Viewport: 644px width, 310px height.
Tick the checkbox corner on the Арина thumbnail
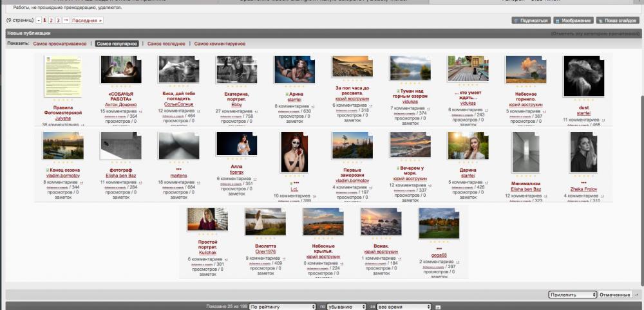(312, 59)
